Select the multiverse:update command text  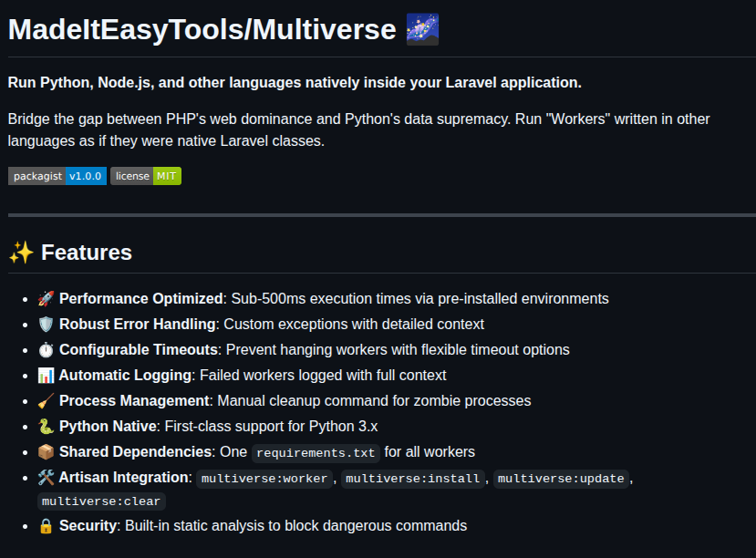tap(561, 479)
